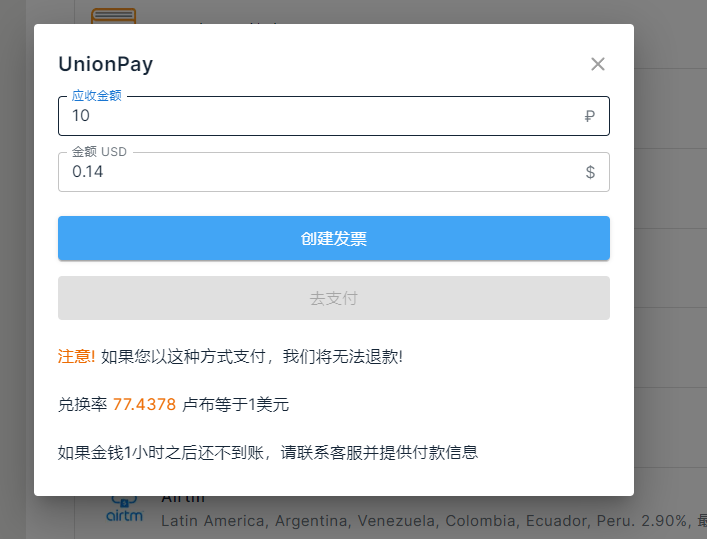
Task: Focus the 应收金额 amount input field
Action: point(320,116)
